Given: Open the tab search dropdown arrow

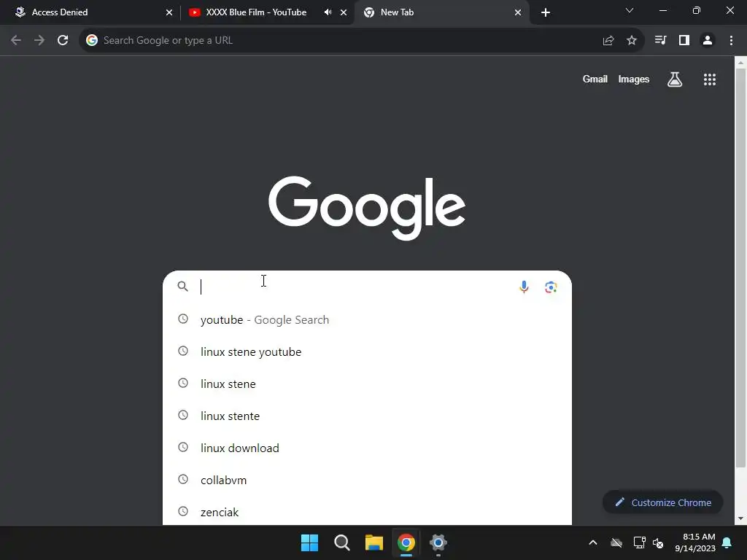Looking at the screenshot, I should [630, 10].
